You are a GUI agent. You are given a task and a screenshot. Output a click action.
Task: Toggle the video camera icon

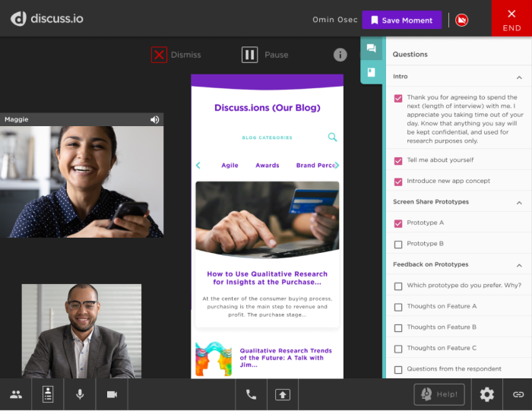pyautogui.click(x=112, y=394)
